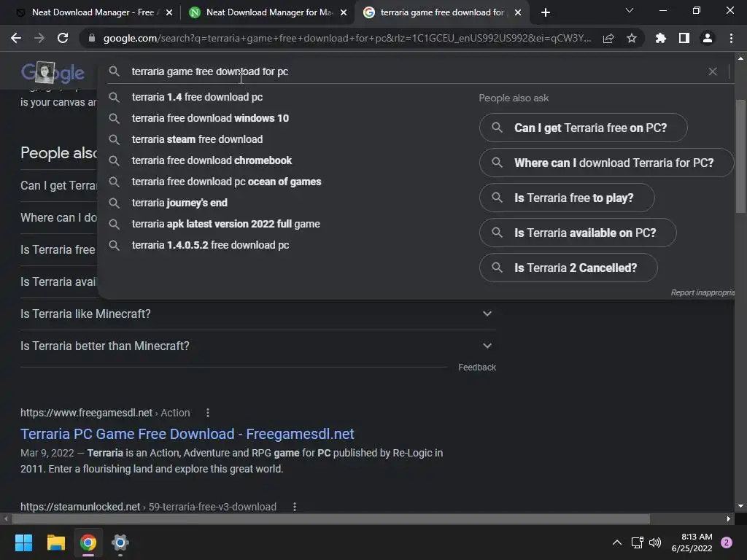Viewport: 747px width, 560px height.
Task: Pick suggestion terraria journey's end
Action: 179,203
